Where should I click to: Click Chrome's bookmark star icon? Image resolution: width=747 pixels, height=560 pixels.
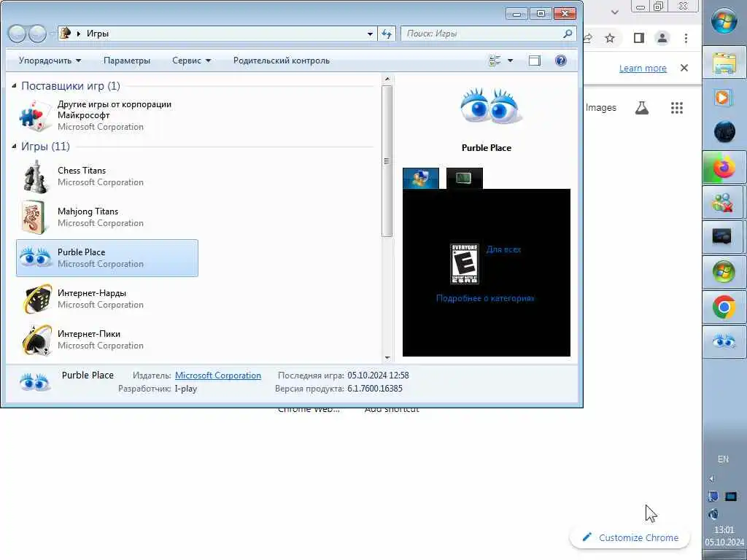[x=610, y=38]
